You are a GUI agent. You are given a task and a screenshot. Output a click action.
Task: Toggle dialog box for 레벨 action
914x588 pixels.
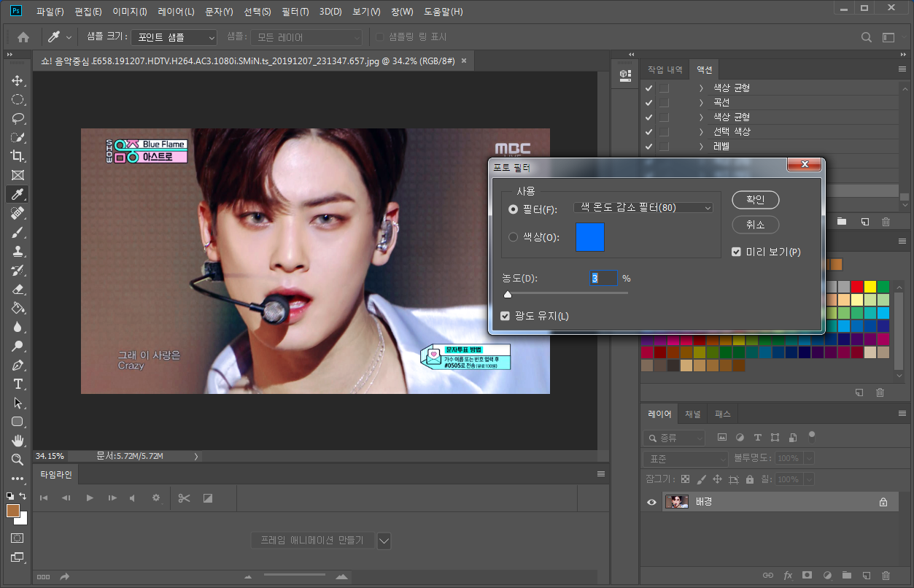(x=664, y=146)
